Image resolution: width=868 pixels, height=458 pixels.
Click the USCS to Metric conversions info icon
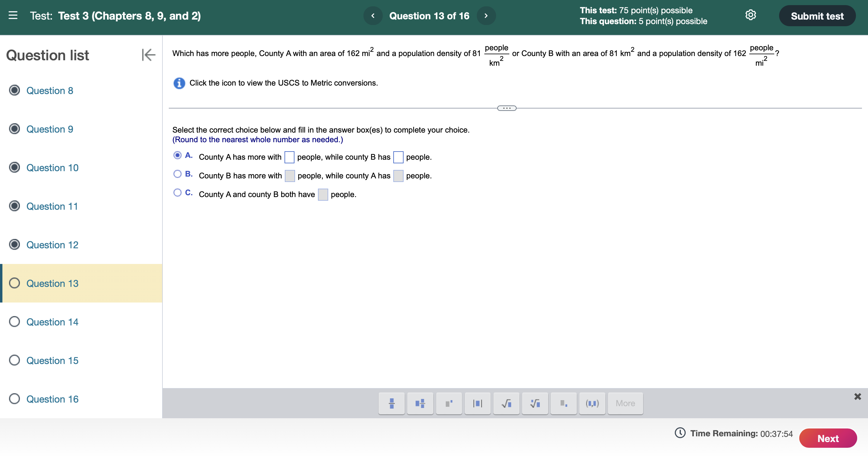[179, 83]
